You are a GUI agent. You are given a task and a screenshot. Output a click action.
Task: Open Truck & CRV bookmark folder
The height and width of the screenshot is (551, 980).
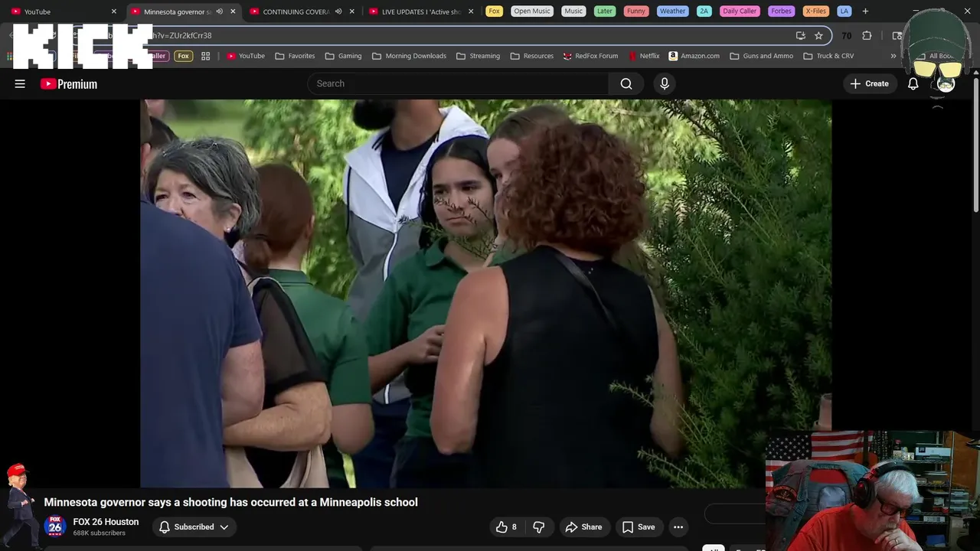(x=828, y=56)
